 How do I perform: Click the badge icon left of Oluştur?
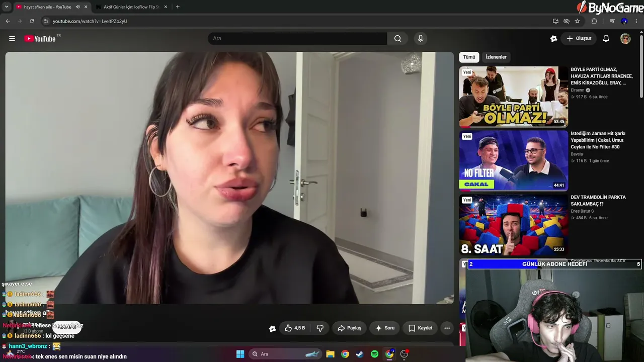[554, 39]
